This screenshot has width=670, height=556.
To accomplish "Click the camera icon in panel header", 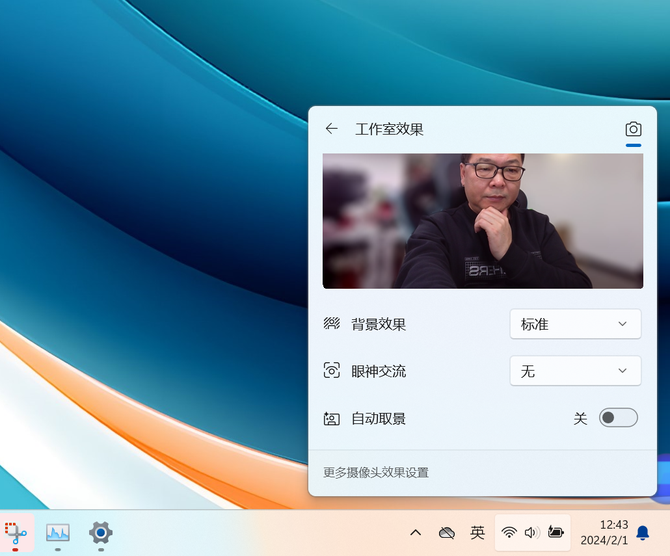I will 633,129.
